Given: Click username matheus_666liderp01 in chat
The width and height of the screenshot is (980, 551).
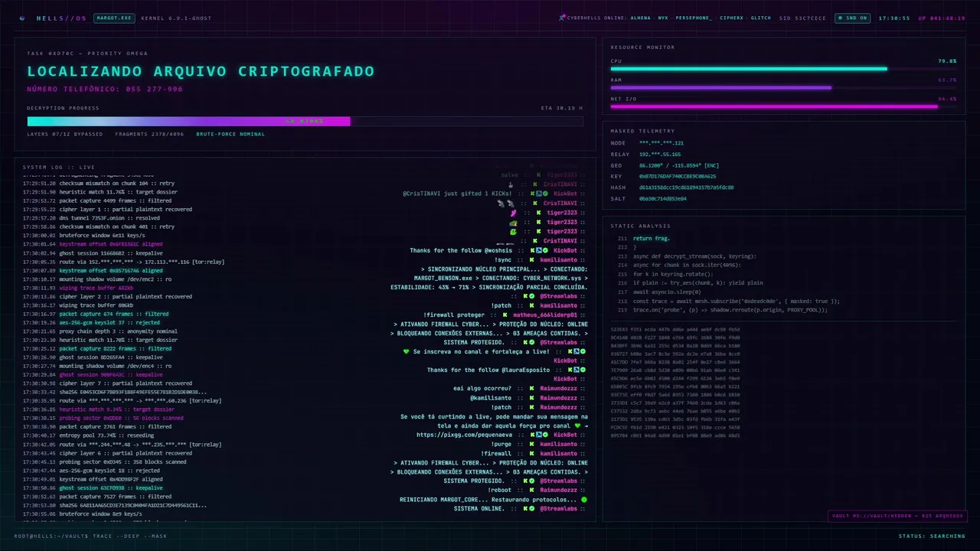Looking at the screenshot, I should pyautogui.click(x=544, y=315).
